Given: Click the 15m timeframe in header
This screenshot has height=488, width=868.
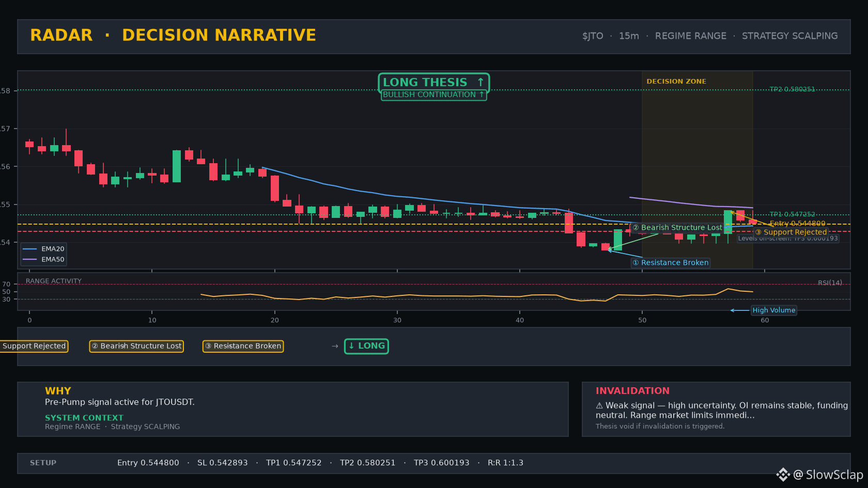Looking at the screenshot, I should tap(629, 36).
